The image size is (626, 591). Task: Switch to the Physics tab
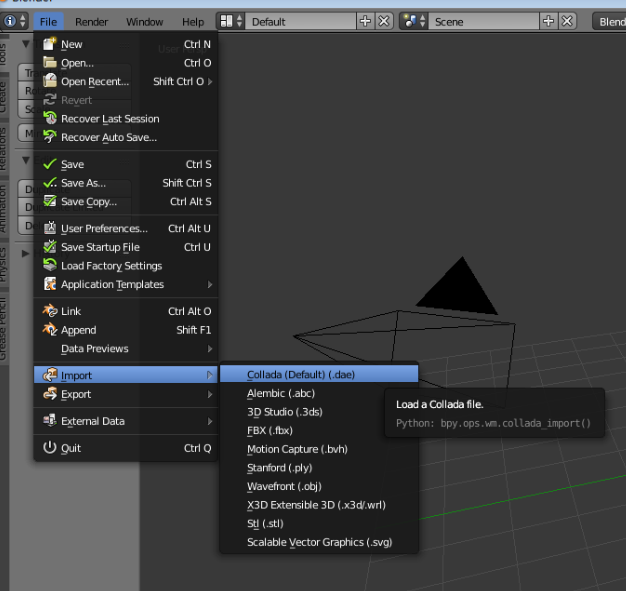click(4, 264)
